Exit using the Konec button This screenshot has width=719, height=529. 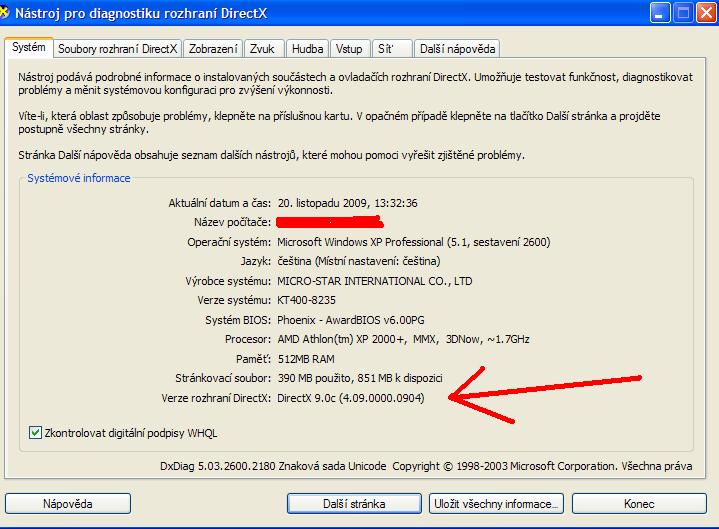tap(639, 503)
